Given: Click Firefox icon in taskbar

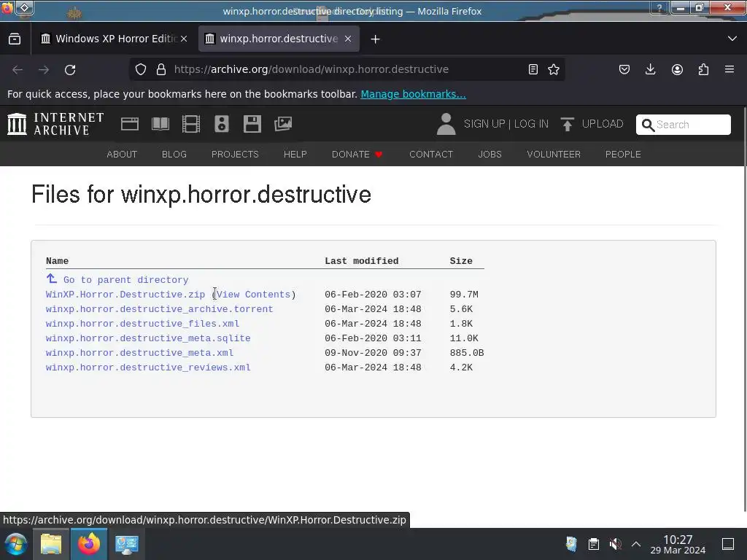Looking at the screenshot, I should click(89, 544).
